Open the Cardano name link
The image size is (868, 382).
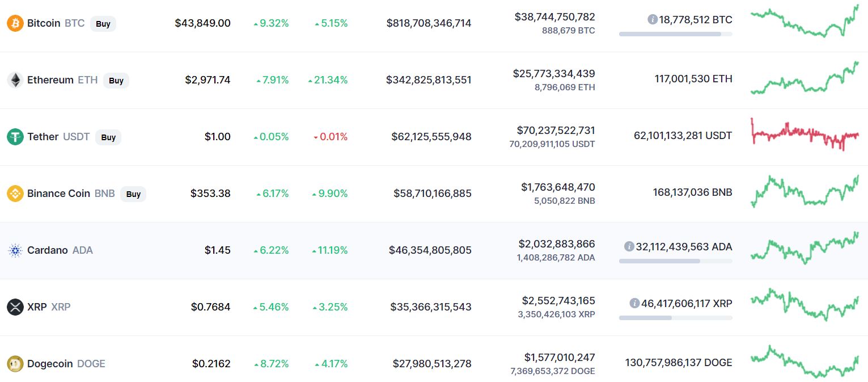(47, 250)
